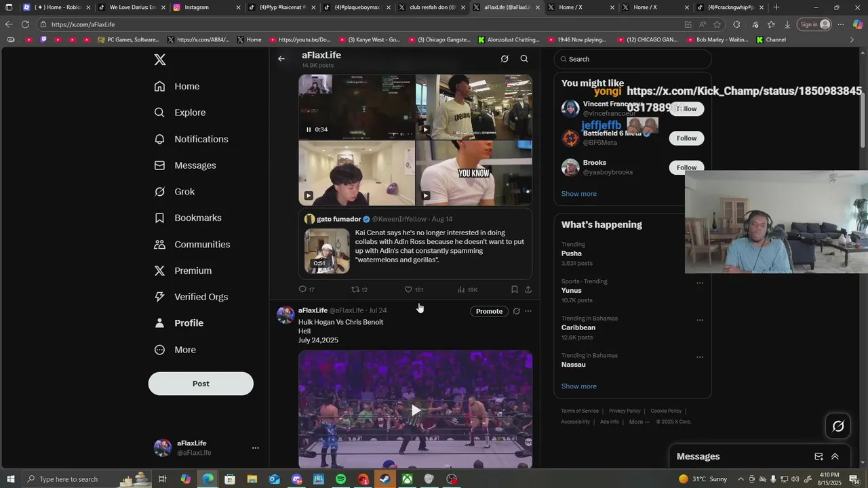This screenshot has height=488, width=868.
Task: Share the Kai Cenat quote post
Action: click(528, 289)
